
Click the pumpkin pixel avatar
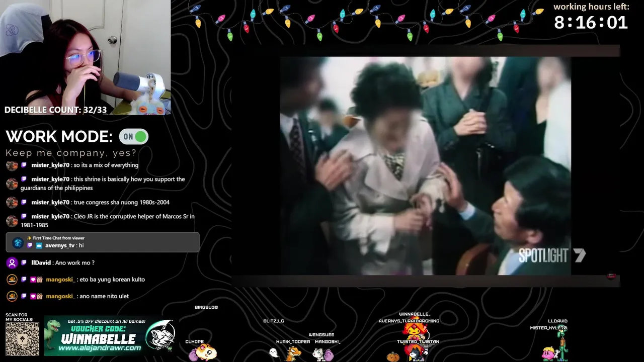click(x=393, y=356)
